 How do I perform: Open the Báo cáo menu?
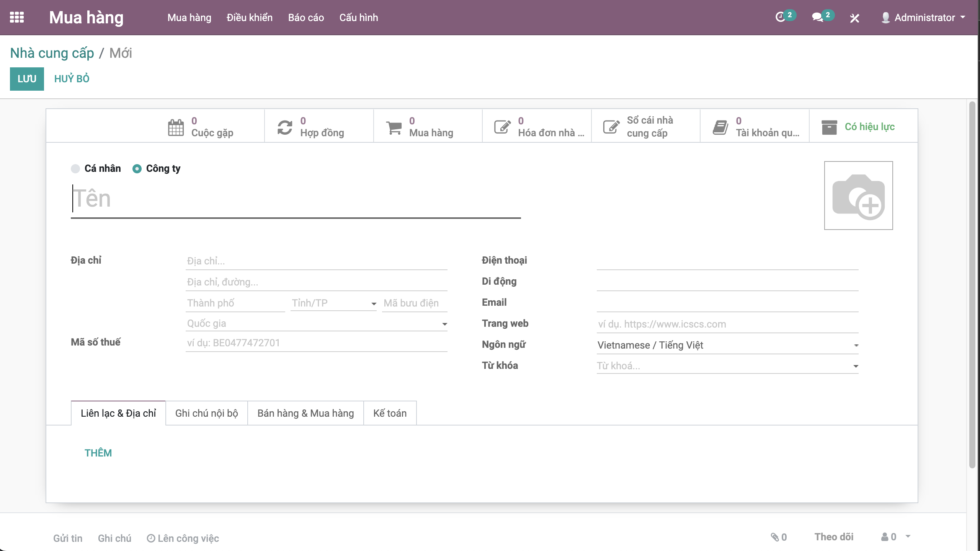tap(306, 18)
